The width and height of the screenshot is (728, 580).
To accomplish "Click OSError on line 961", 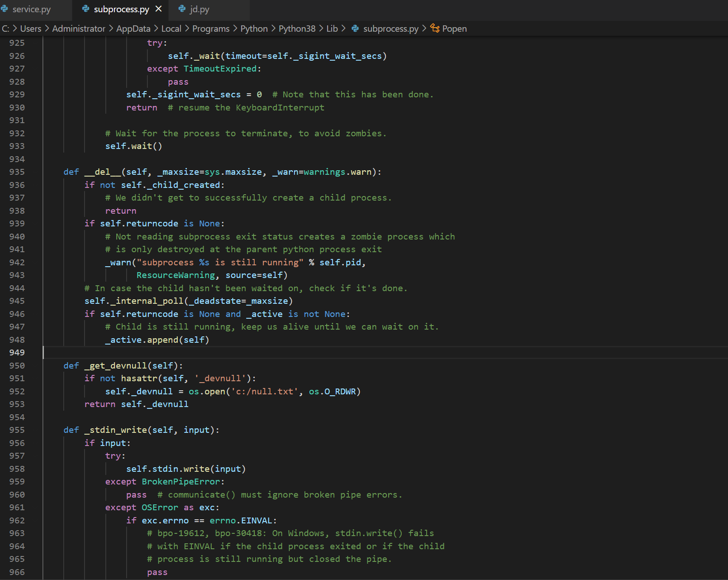I will [160, 508].
